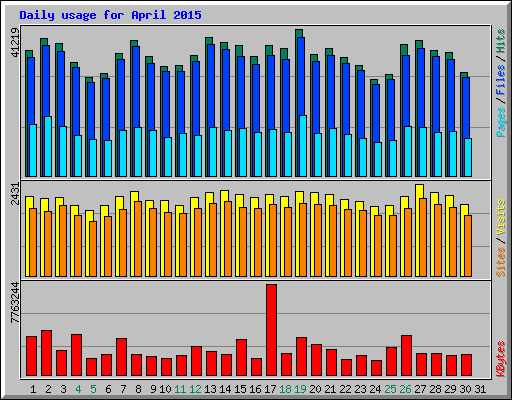Select day 16 on the x-axis
This screenshot has width=512, height=400.
tap(255, 389)
